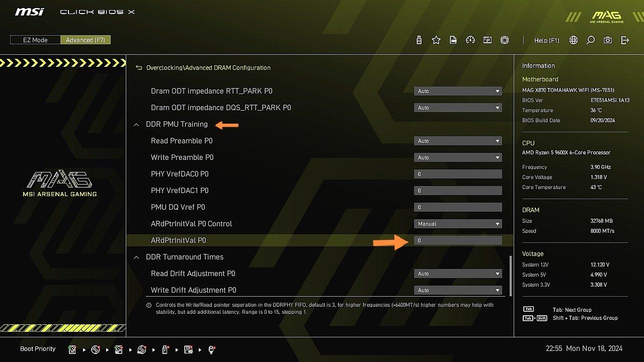
Task: Click the date and time at bottom right
Action: pyautogui.click(x=584, y=348)
